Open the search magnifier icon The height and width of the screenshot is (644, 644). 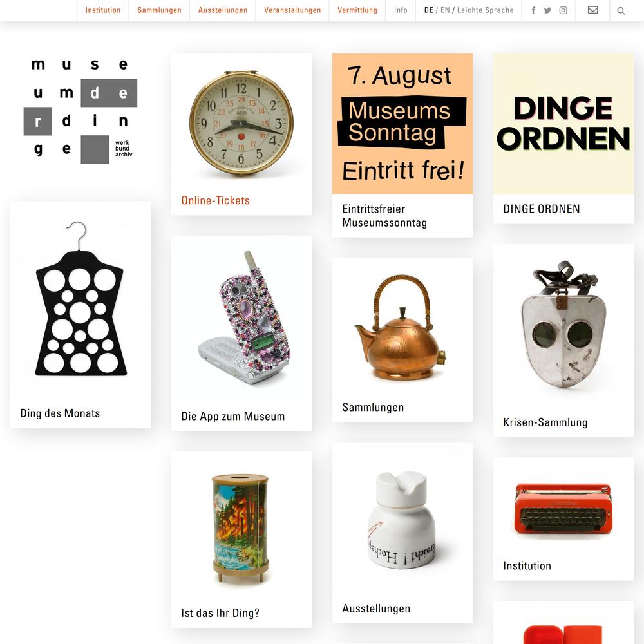621,11
